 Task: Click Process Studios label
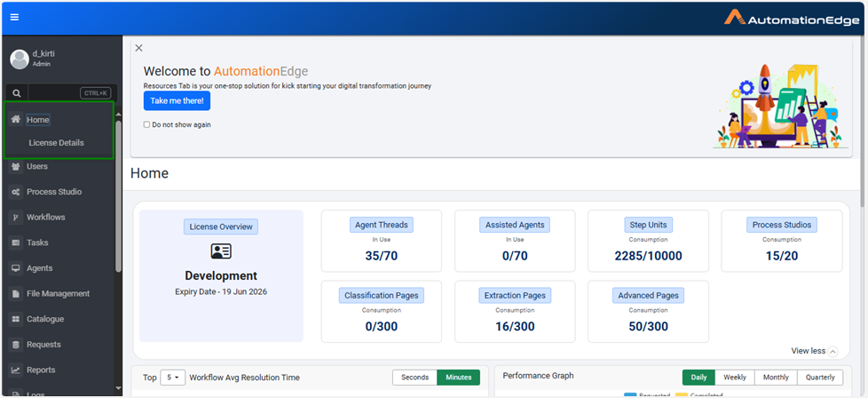point(782,225)
